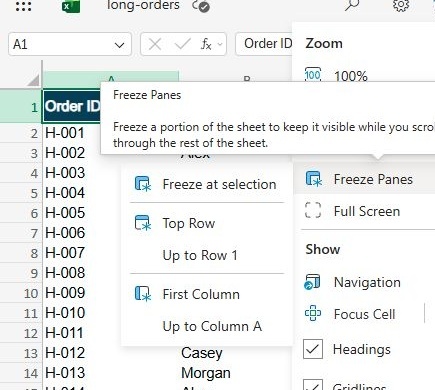Select cell H-007
The width and height of the screenshot is (435, 390).
(x=82, y=253)
